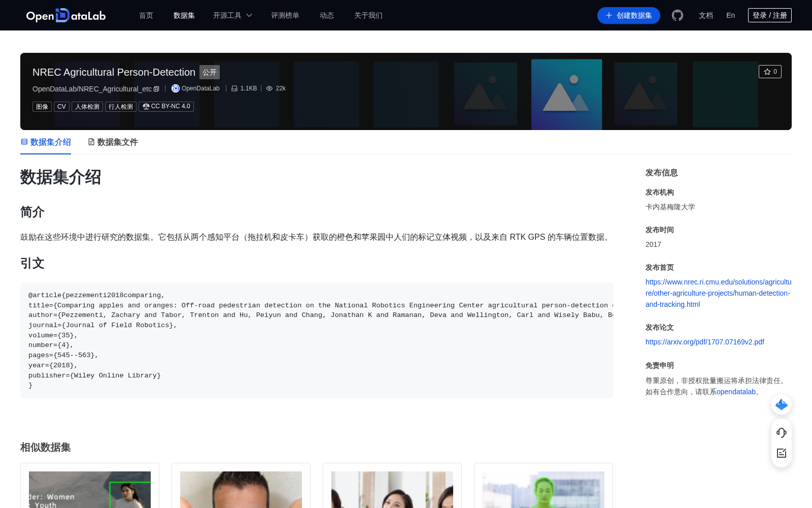
Task: Click 登录 / 注册 button
Action: click(x=770, y=15)
